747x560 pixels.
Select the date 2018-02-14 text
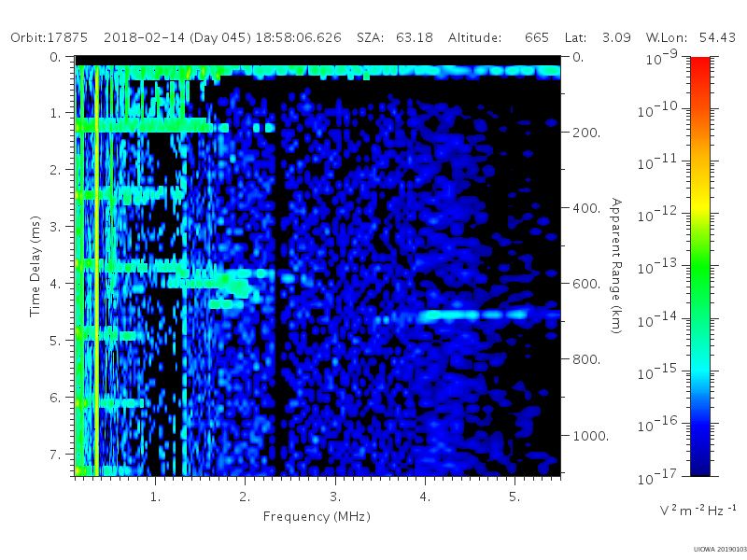[x=144, y=37]
